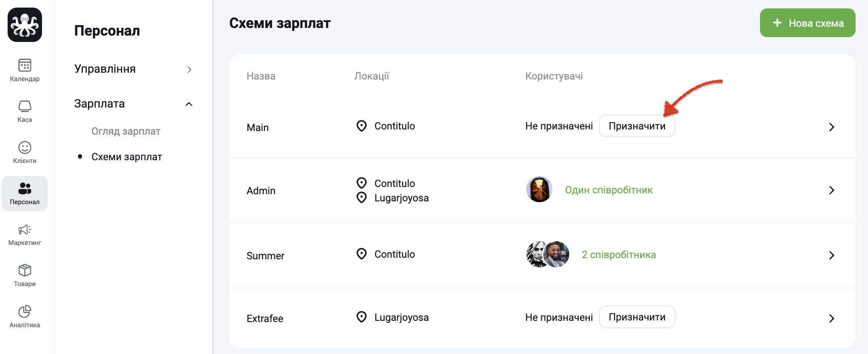Click the octopus app logo
Screen dimensions: 868x354
pyautogui.click(x=25, y=25)
